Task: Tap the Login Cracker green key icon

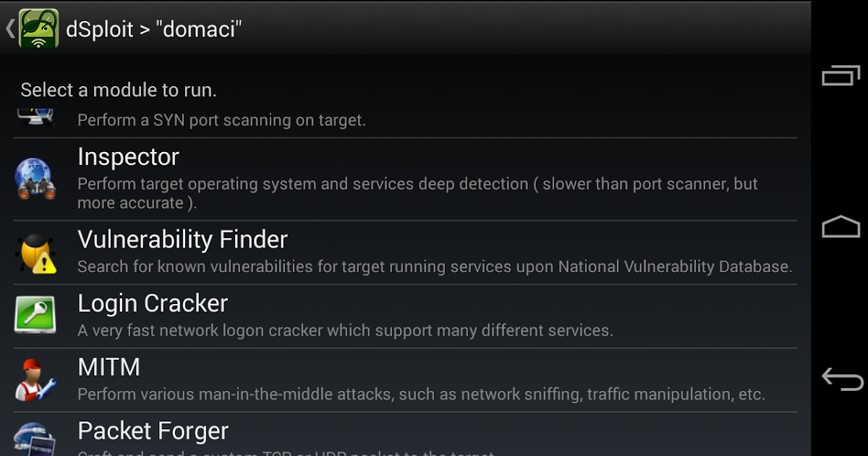Action: [x=35, y=316]
